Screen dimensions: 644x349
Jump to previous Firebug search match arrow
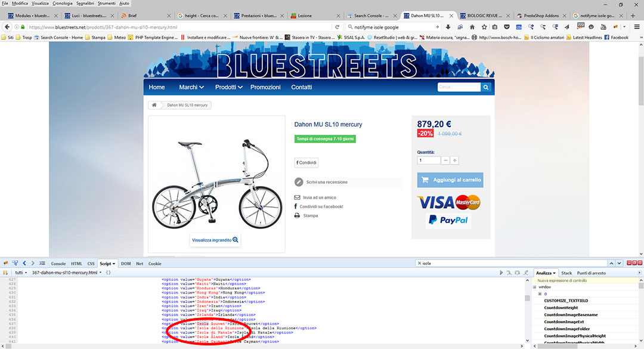pyautogui.click(x=612, y=264)
